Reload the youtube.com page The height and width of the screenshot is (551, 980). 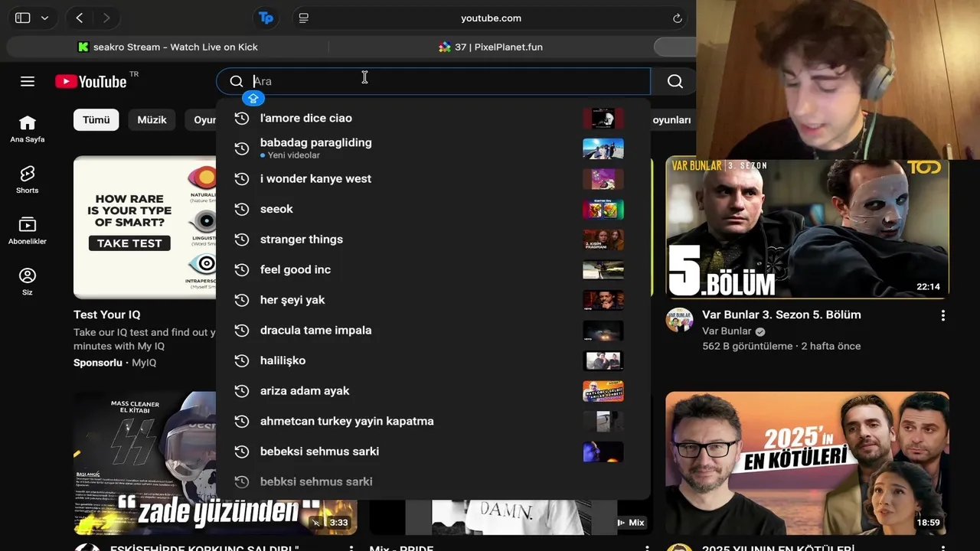[678, 18]
